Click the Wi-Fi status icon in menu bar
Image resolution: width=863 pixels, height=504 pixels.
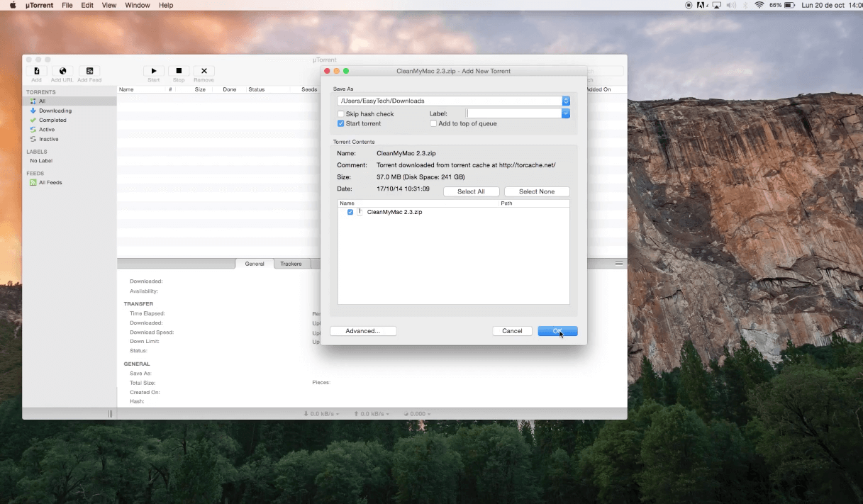(x=759, y=5)
